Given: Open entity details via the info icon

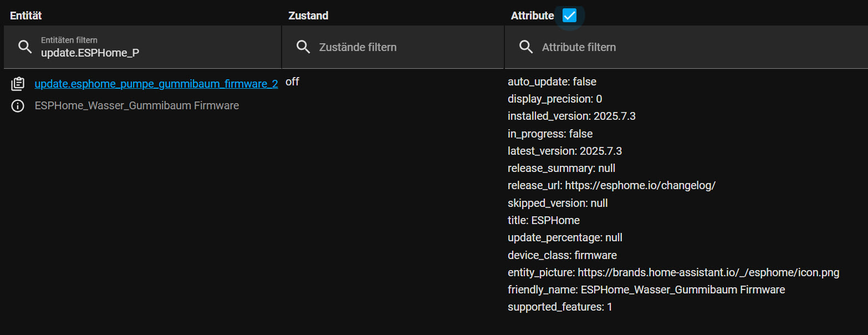Looking at the screenshot, I should (x=18, y=105).
